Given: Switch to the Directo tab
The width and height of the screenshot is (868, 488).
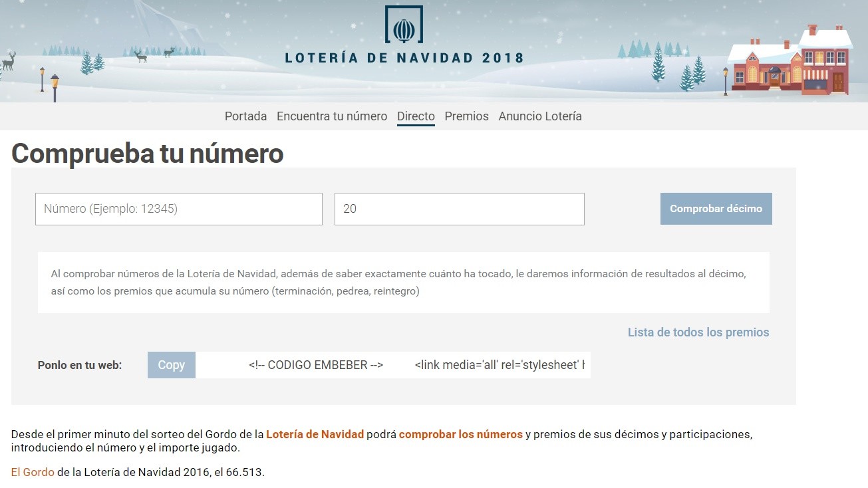Looking at the screenshot, I should (x=416, y=116).
